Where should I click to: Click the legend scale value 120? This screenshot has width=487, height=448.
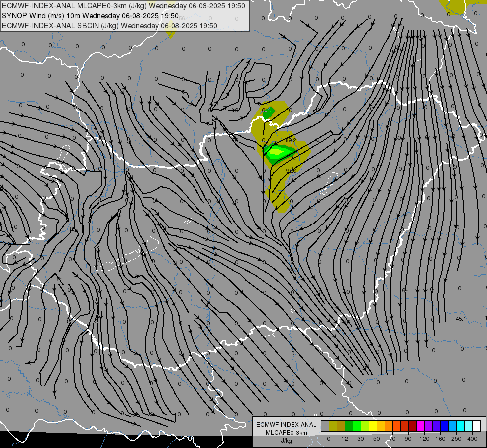pos(424,439)
